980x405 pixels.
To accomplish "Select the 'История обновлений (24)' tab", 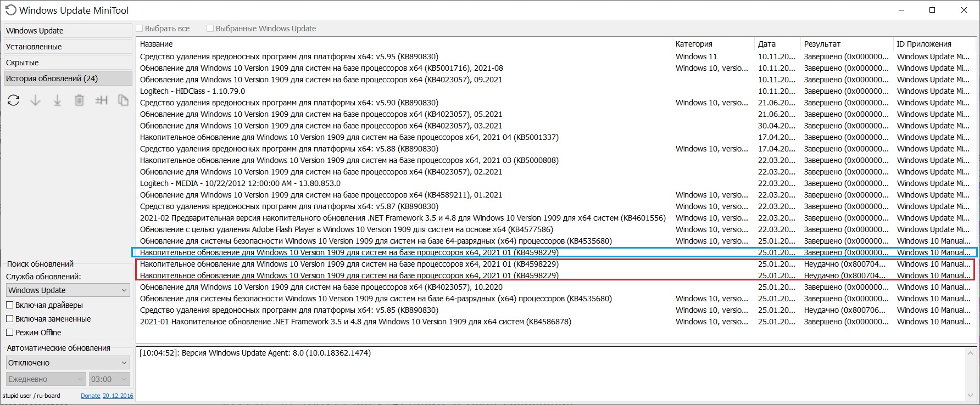I will (68, 78).
